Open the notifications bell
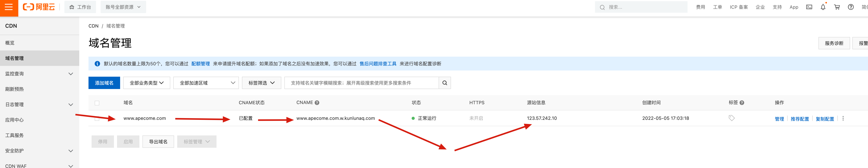868x168 pixels. (x=823, y=7)
